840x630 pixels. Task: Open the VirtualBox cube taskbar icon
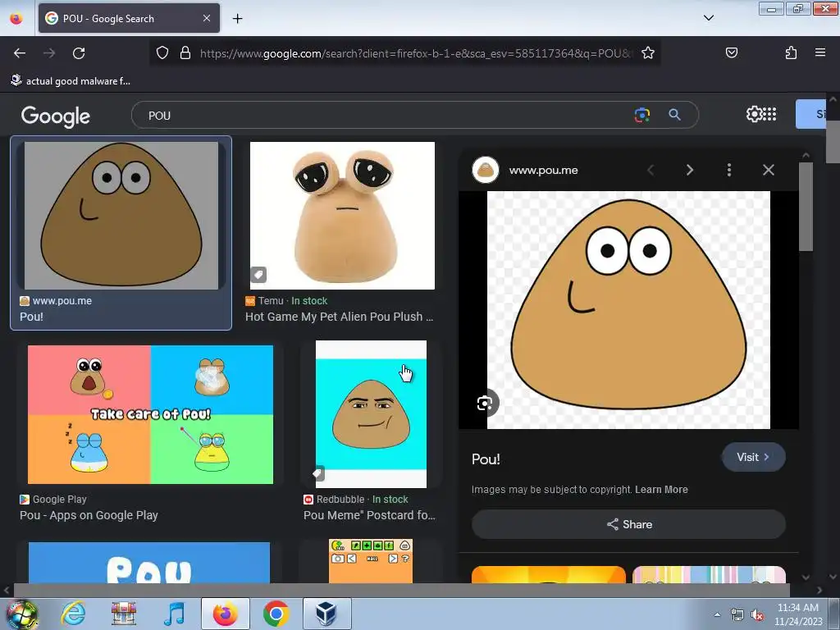(326, 614)
